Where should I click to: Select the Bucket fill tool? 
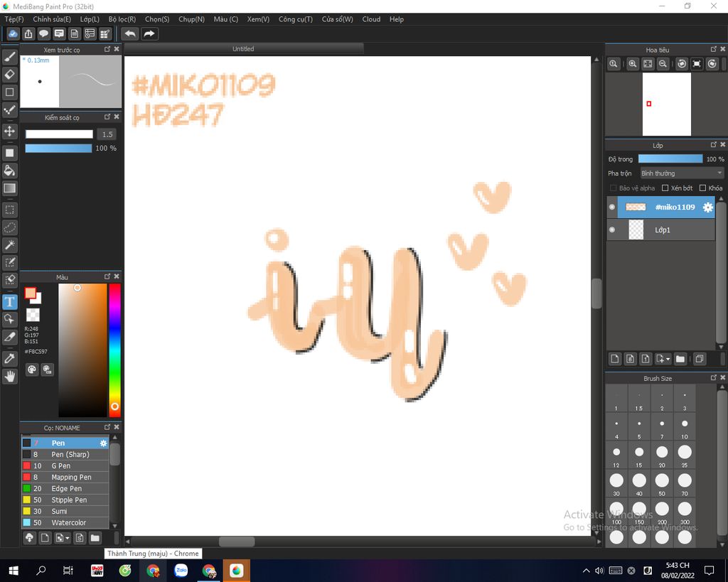point(9,171)
